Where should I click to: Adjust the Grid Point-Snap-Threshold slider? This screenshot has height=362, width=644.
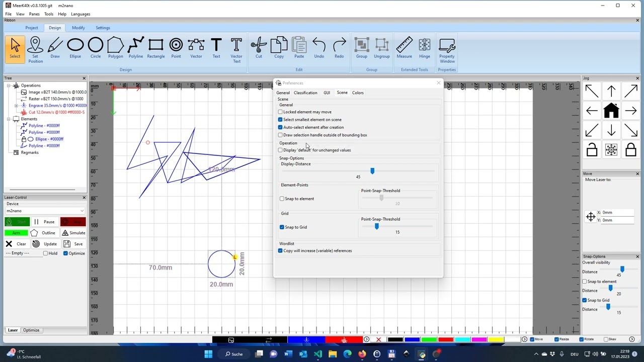(376, 226)
